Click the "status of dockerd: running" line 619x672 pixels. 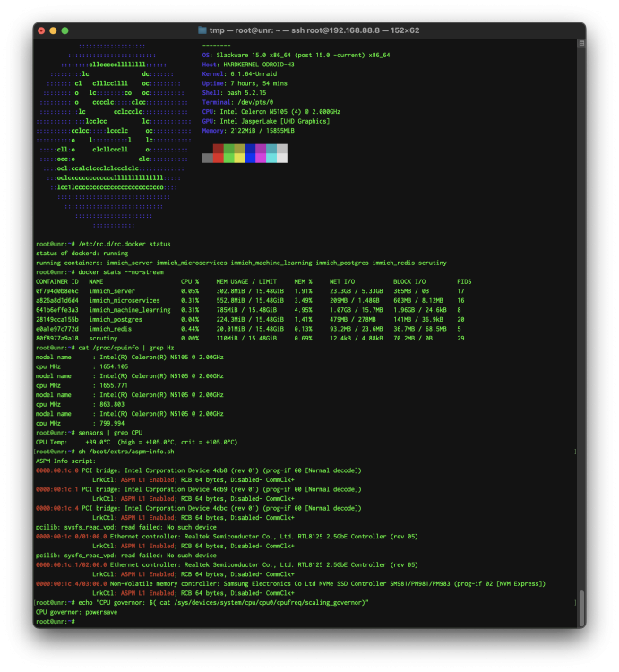pyautogui.click(x=82, y=254)
